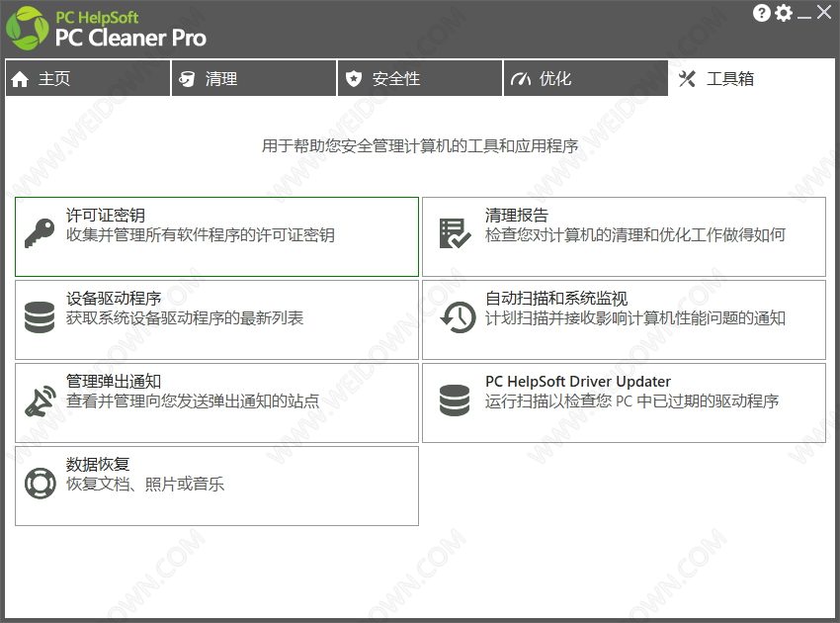Viewport: 840px width, 623px height.
Task: Click description 恢复文档、照片或音乐
Action: [145, 485]
